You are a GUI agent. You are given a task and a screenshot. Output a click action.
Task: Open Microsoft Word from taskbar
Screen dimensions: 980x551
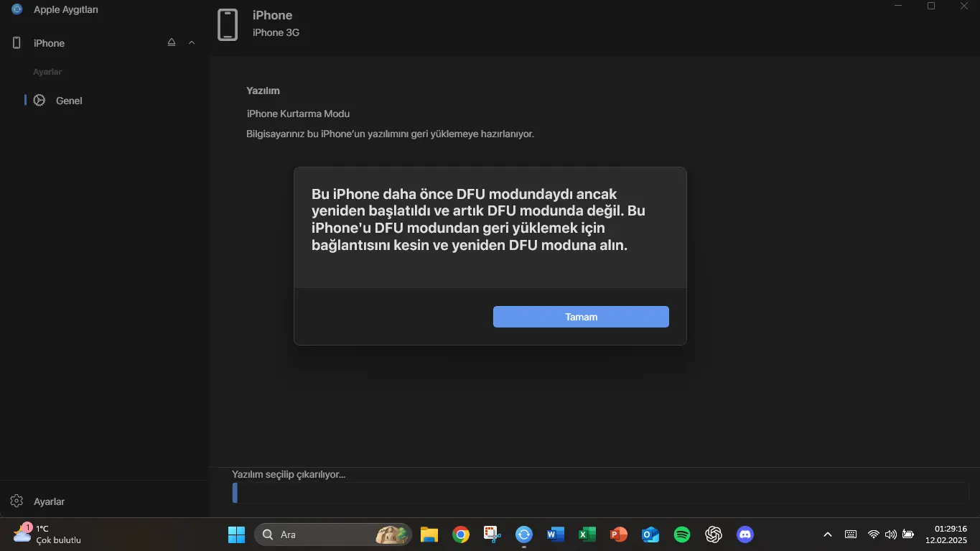[556, 534]
